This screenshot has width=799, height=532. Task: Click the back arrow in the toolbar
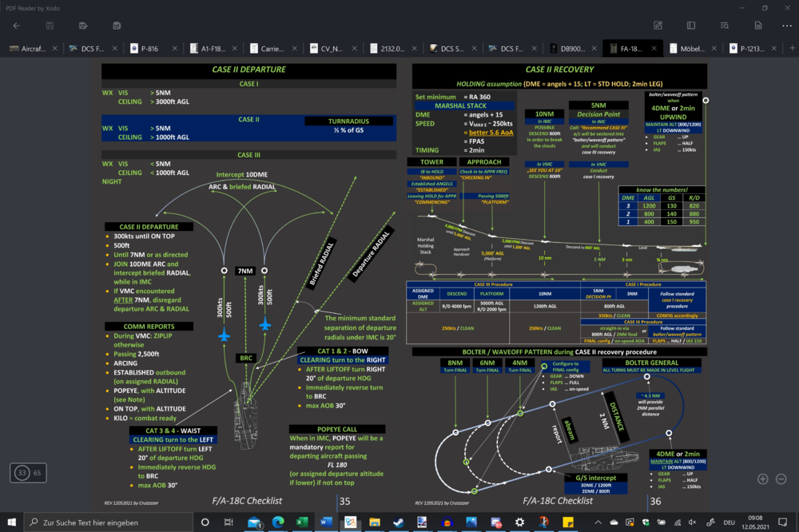(x=16, y=26)
